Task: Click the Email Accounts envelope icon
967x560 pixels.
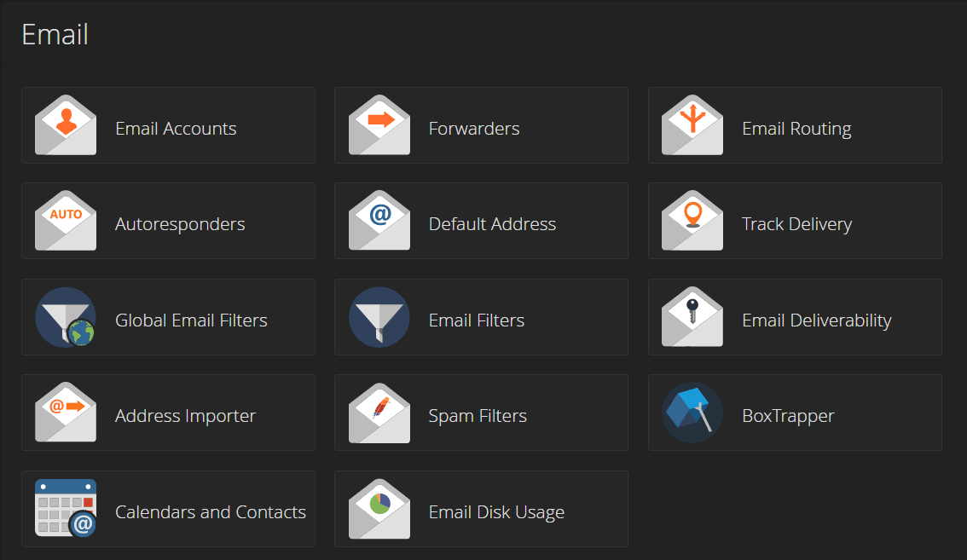Action: click(66, 125)
